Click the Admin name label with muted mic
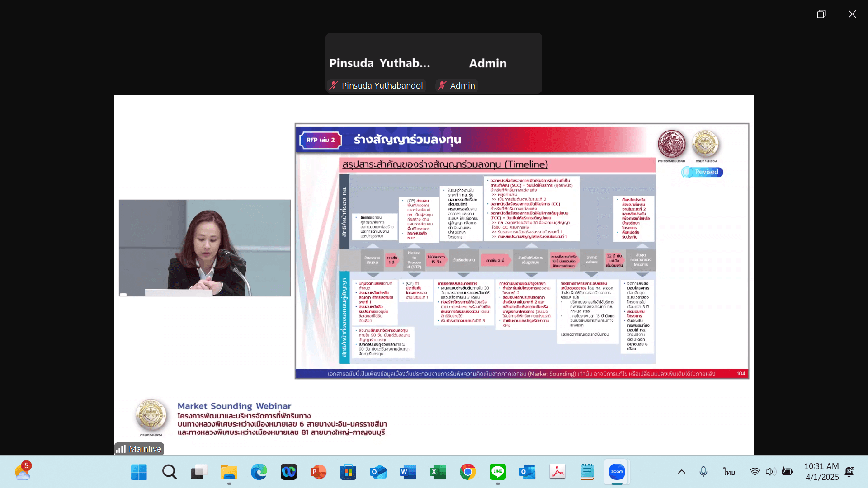This screenshot has width=868, height=488. tap(457, 86)
